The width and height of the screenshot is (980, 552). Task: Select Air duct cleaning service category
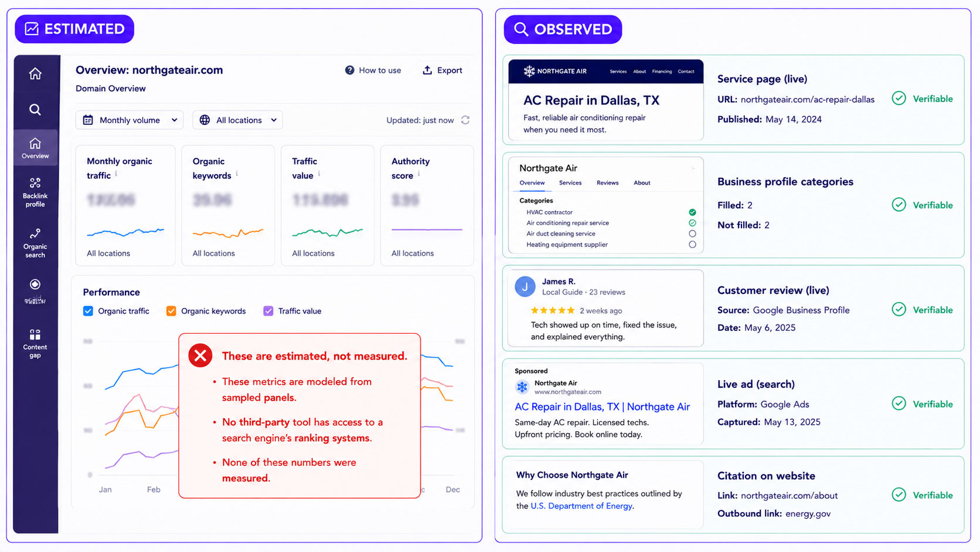(x=692, y=233)
